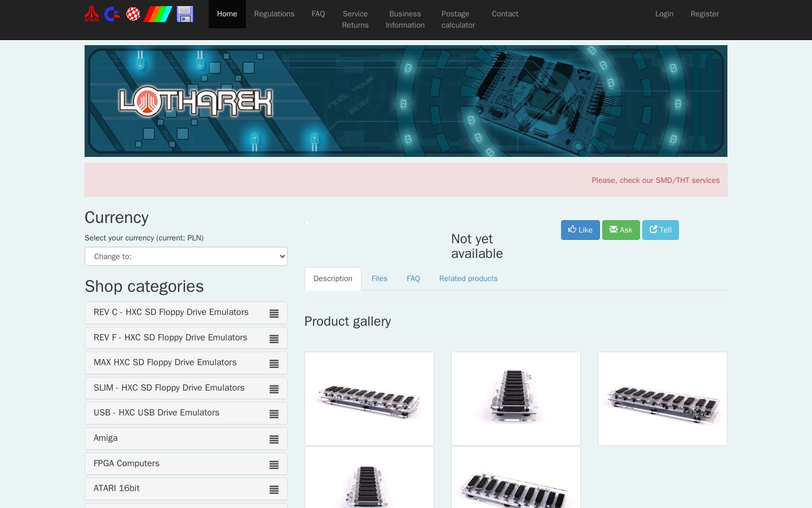Open Service Returns page
812x508 pixels.
(x=355, y=20)
